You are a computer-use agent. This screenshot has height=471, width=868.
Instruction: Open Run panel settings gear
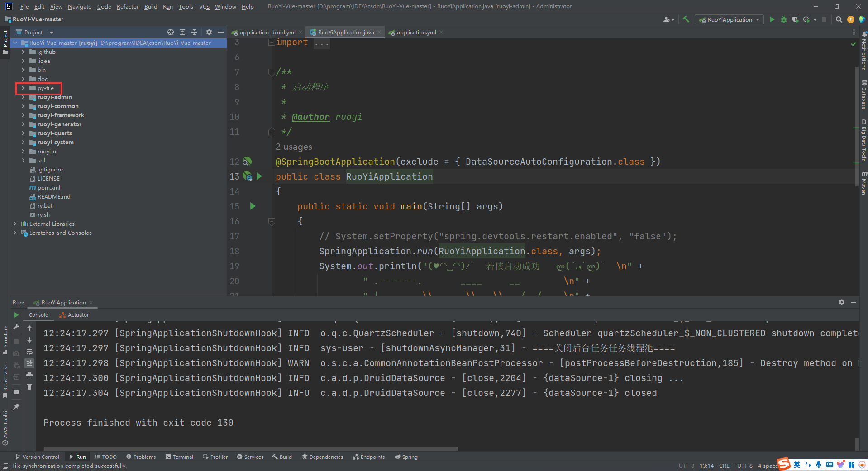click(x=842, y=302)
